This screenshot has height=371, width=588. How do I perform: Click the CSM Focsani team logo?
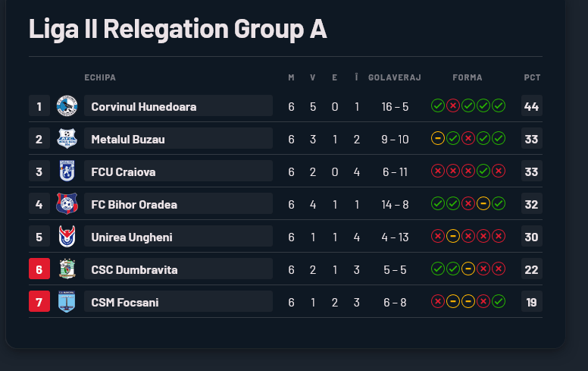67,302
